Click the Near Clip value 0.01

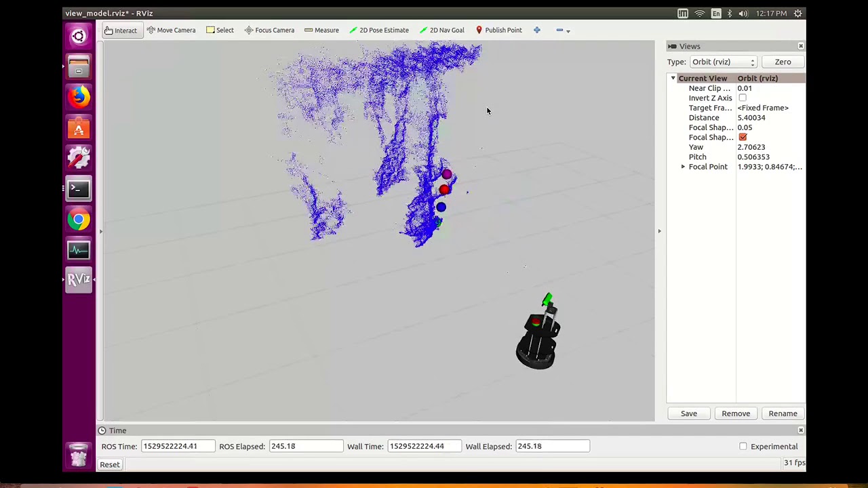tap(745, 88)
